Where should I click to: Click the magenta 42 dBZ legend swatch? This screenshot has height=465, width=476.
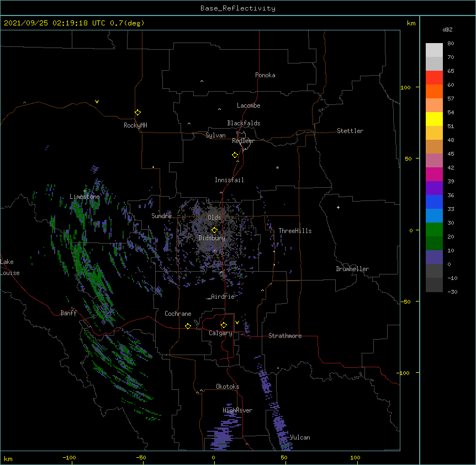pyautogui.click(x=434, y=174)
